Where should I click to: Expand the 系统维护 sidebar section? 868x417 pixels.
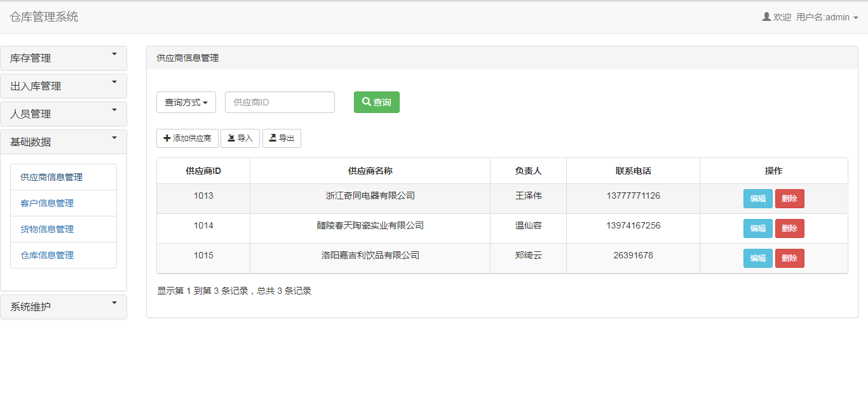click(64, 307)
